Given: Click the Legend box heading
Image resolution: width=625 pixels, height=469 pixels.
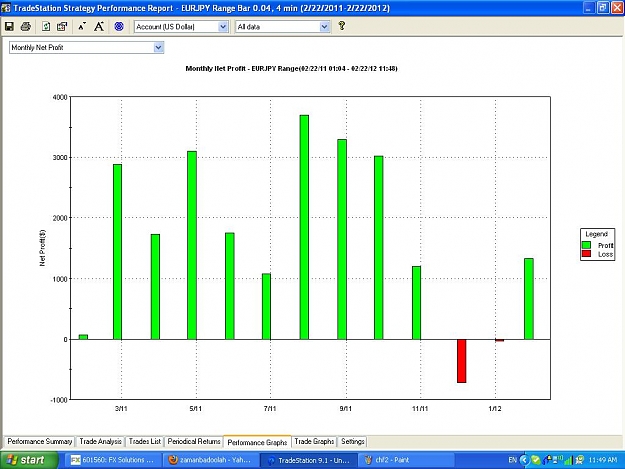Looking at the screenshot, I should pyautogui.click(x=596, y=234).
